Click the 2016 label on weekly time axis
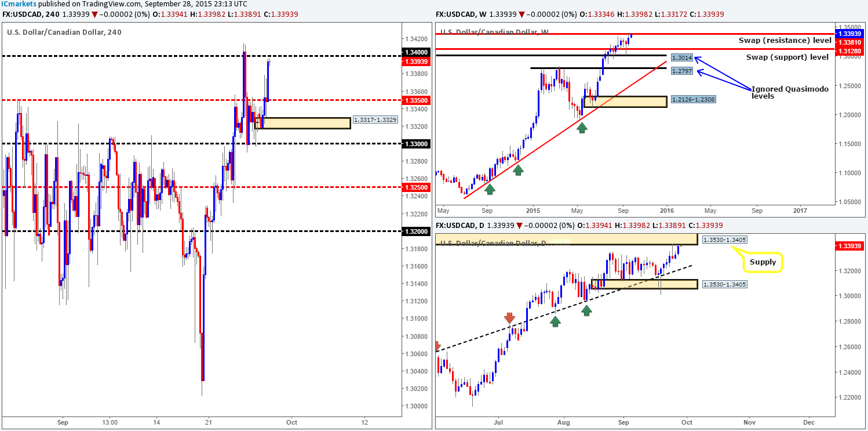 click(667, 211)
